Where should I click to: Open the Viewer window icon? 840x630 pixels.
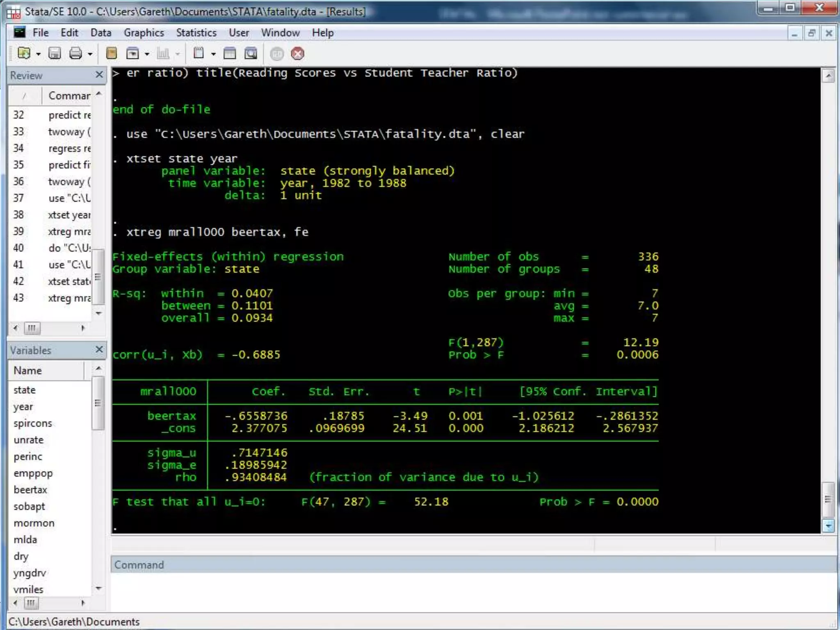click(x=132, y=53)
